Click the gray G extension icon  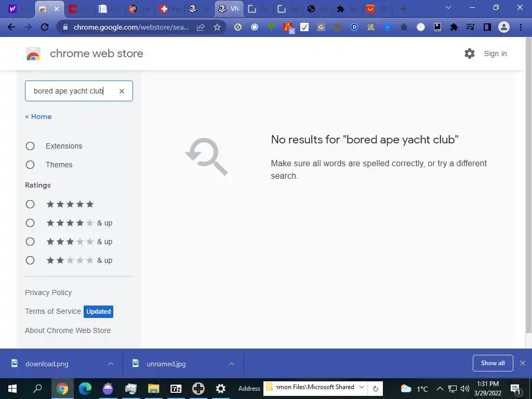[x=321, y=27]
